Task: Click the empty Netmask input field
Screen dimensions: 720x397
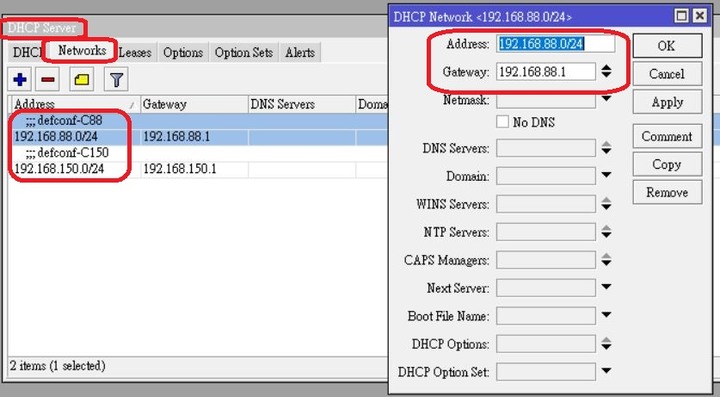Action: 546,101
